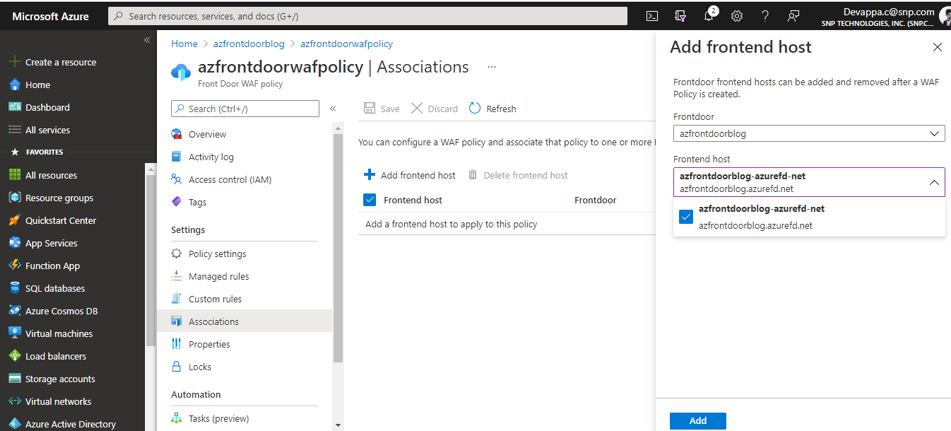This screenshot has width=951, height=431.
Task: Click the Frontdoor column header
Action: pyautogui.click(x=595, y=200)
